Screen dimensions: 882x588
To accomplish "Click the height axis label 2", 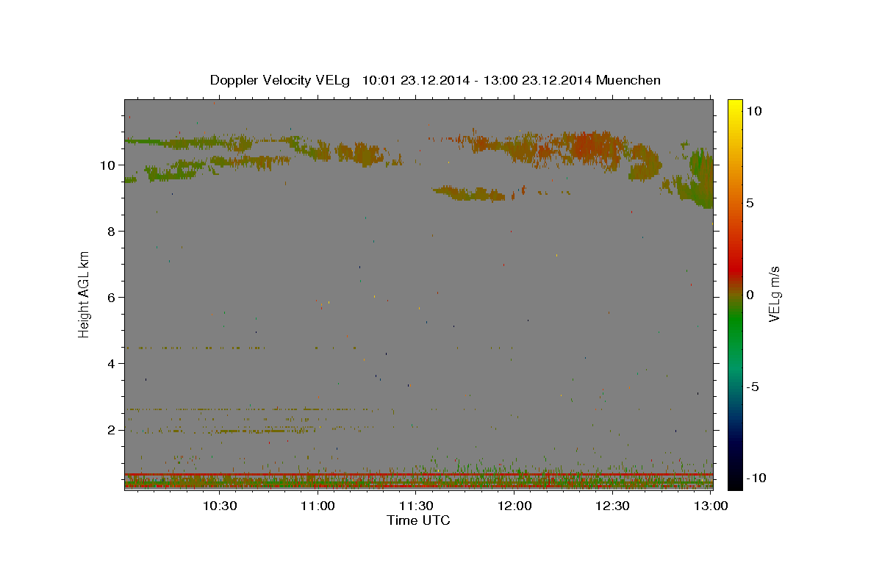I will [112, 429].
